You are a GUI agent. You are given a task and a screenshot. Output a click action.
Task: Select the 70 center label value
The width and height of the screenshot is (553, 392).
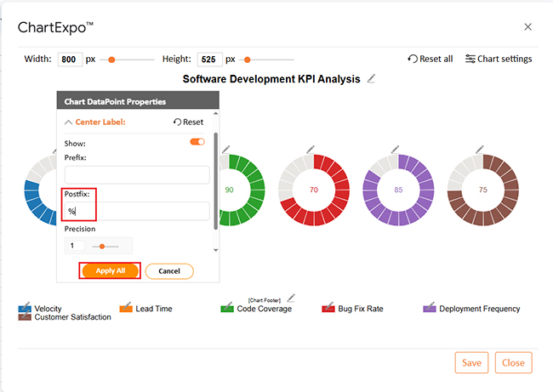314,190
